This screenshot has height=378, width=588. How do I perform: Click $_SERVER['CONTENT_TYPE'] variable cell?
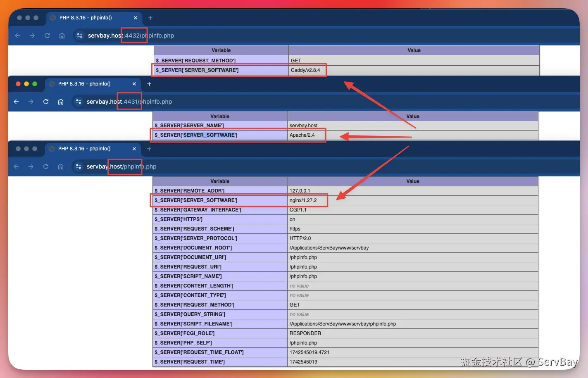[x=220, y=295]
